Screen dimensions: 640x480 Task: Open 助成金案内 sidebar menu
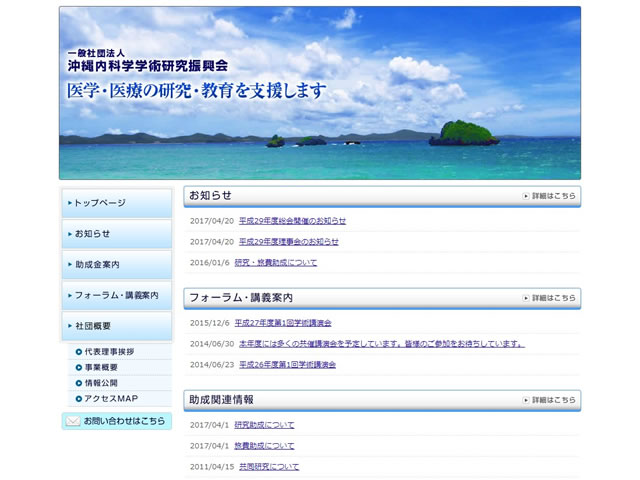point(117,264)
